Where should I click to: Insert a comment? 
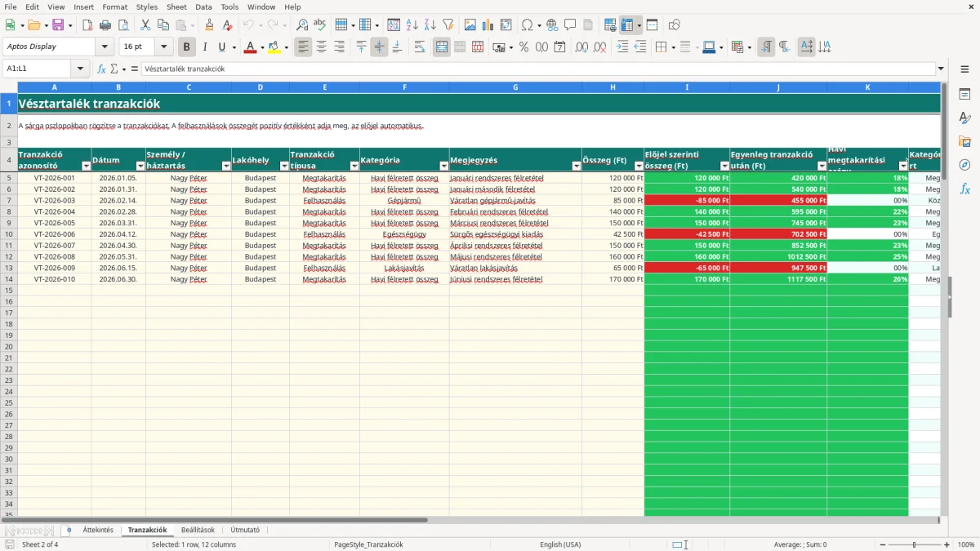[570, 25]
